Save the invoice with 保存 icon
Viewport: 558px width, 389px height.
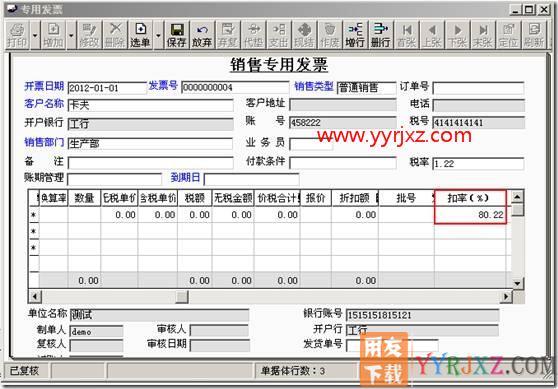coord(177,35)
